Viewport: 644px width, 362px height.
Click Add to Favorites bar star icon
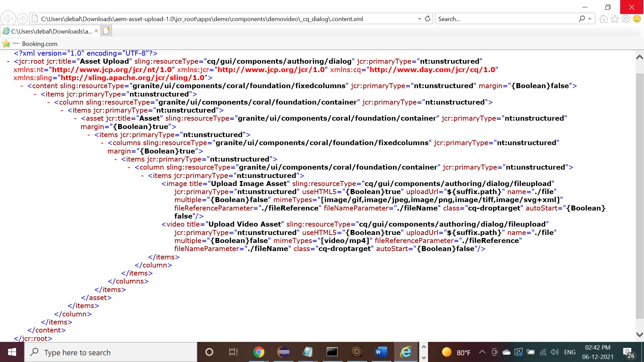[x=6, y=44]
